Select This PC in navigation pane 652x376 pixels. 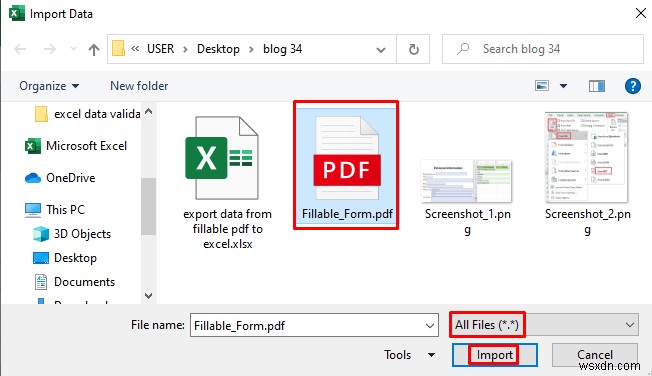tap(55, 210)
